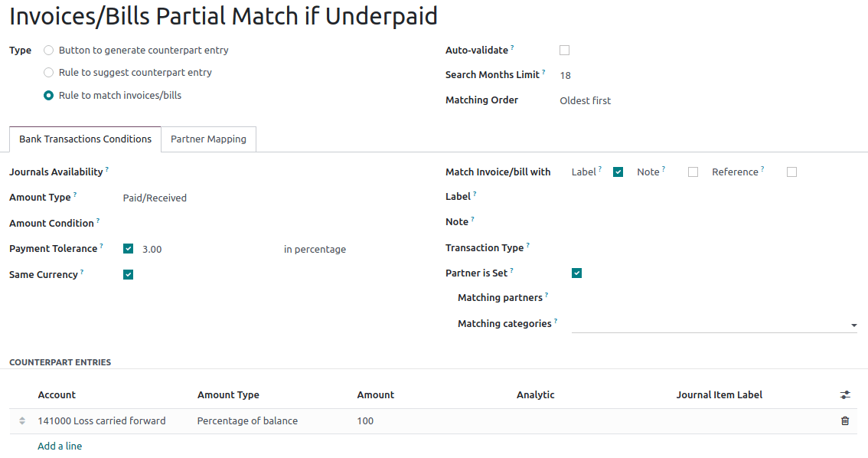Click help mark next to Transaction Type
Image resolution: width=868 pixels, height=458 pixels.
pos(528,246)
